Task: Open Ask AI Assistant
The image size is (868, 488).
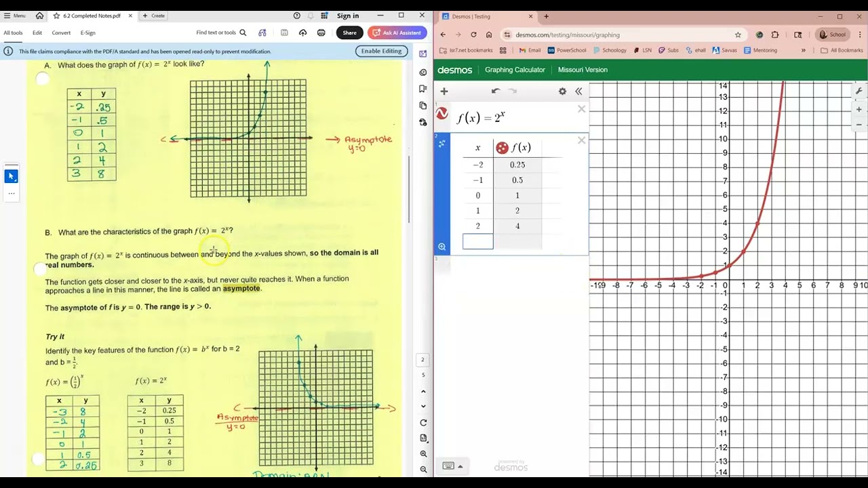Action: tap(397, 33)
